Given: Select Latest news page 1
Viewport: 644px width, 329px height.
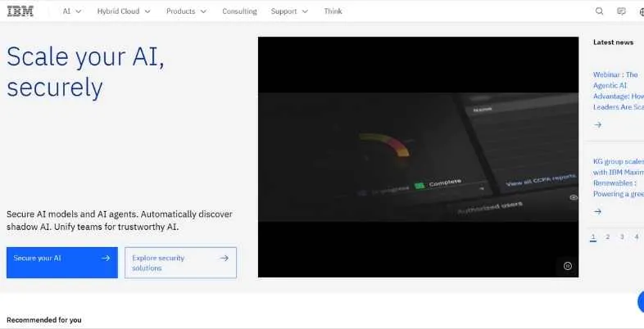Looking at the screenshot, I should (x=593, y=237).
